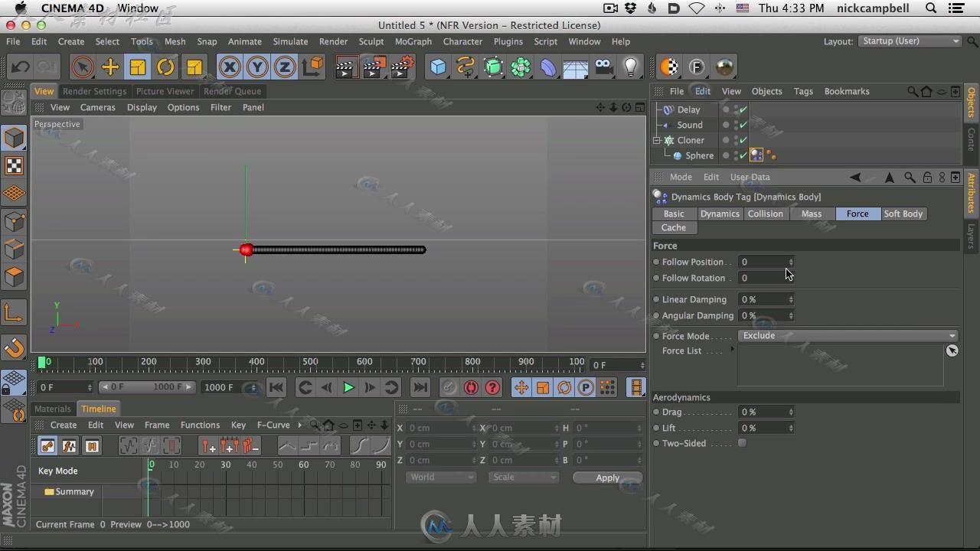Image resolution: width=980 pixels, height=551 pixels.
Task: Add a camera object
Action: 603,67
